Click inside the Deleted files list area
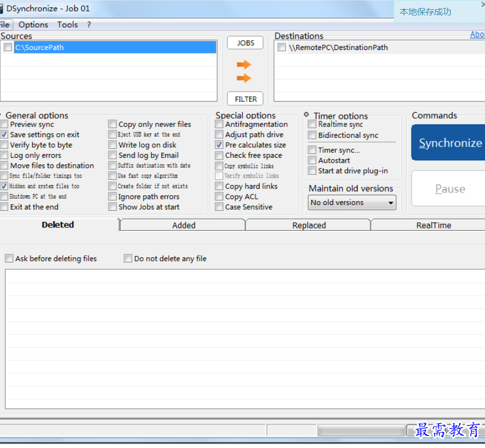The height and width of the screenshot is (448, 485). pyautogui.click(x=245, y=339)
